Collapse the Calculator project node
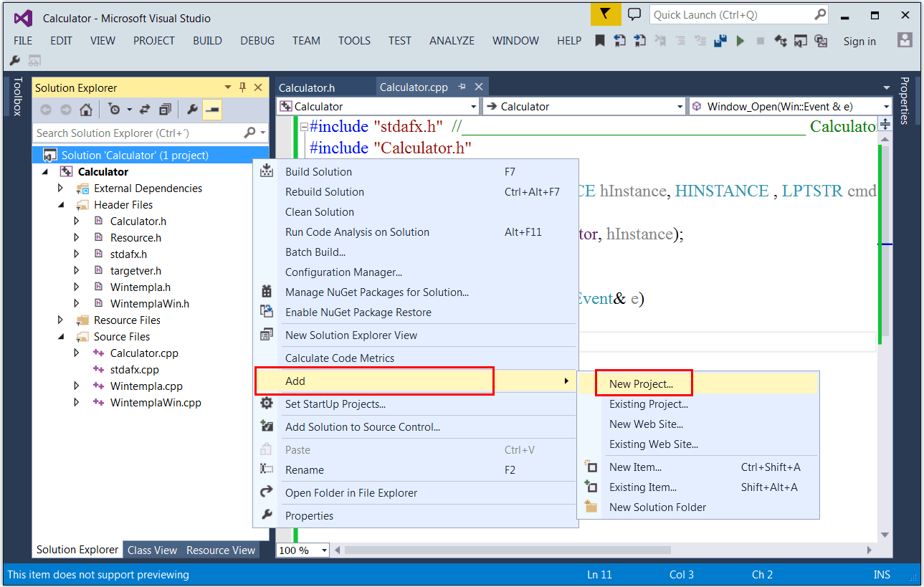 (x=45, y=172)
